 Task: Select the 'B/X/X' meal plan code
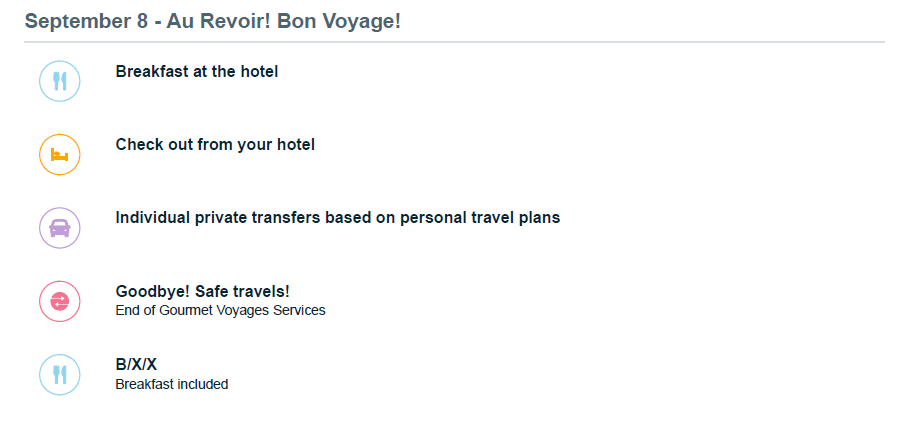(136, 365)
